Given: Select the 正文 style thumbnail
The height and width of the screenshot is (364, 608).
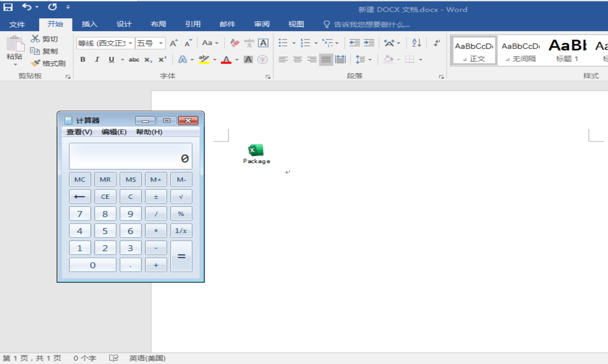Looking at the screenshot, I should point(474,50).
